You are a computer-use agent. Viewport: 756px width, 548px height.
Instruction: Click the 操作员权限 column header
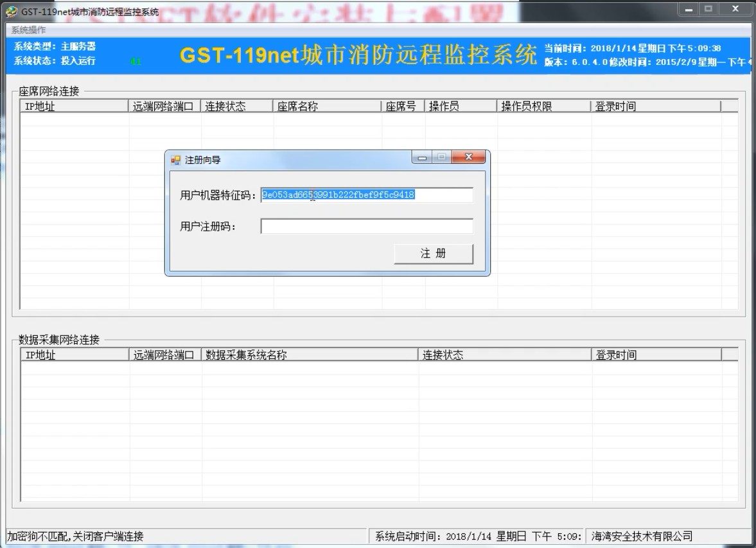(x=544, y=107)
